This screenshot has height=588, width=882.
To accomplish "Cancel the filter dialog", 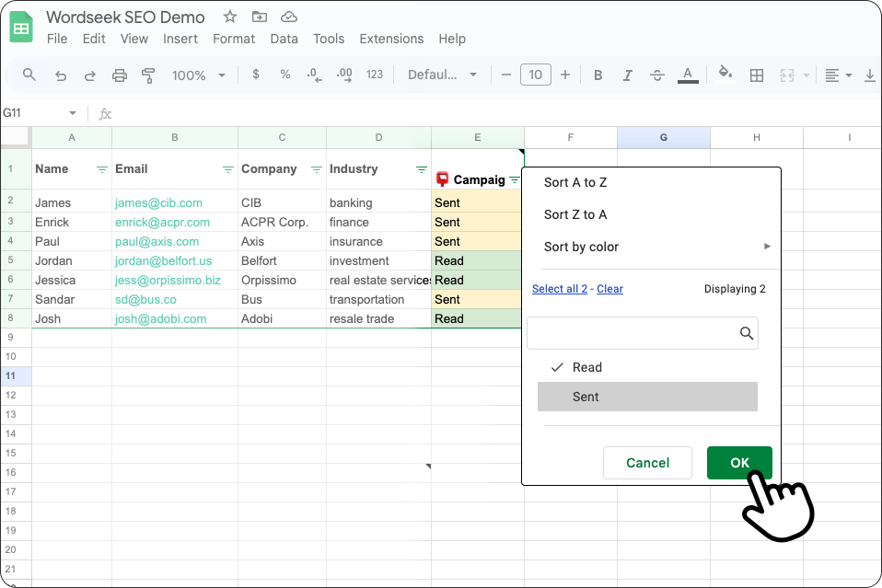I will pos(647,463).
